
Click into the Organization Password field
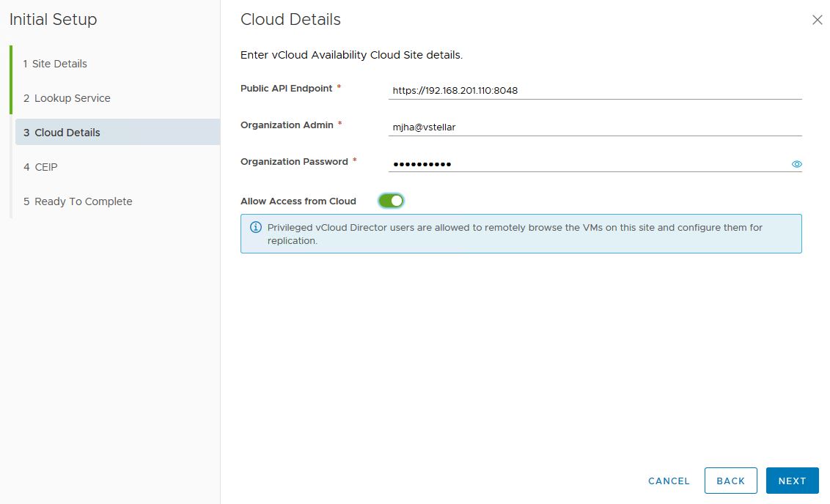click(x=587, y=164)
